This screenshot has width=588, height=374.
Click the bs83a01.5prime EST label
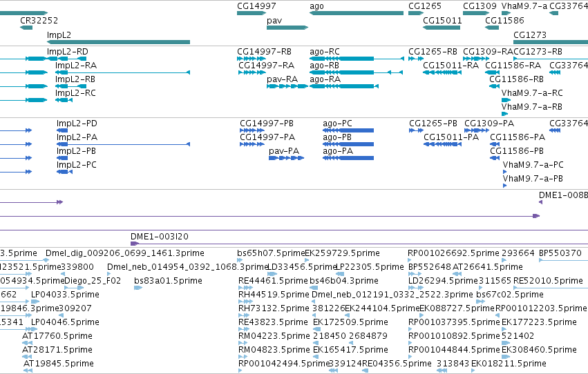[x=168, y=280]
